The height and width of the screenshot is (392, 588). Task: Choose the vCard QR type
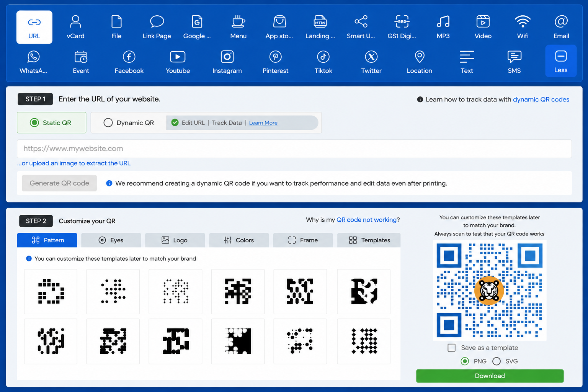(75, 27)
